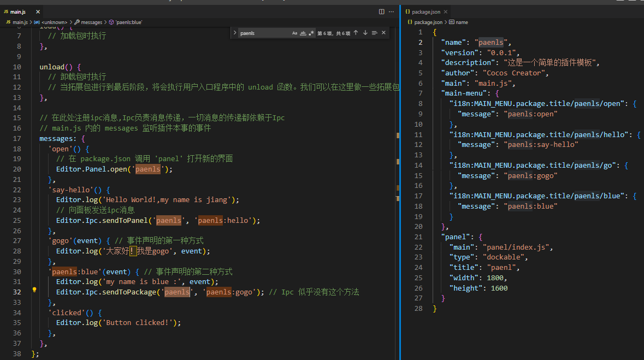Click the "paenls:gogo" value in package.json

[530, 175]
